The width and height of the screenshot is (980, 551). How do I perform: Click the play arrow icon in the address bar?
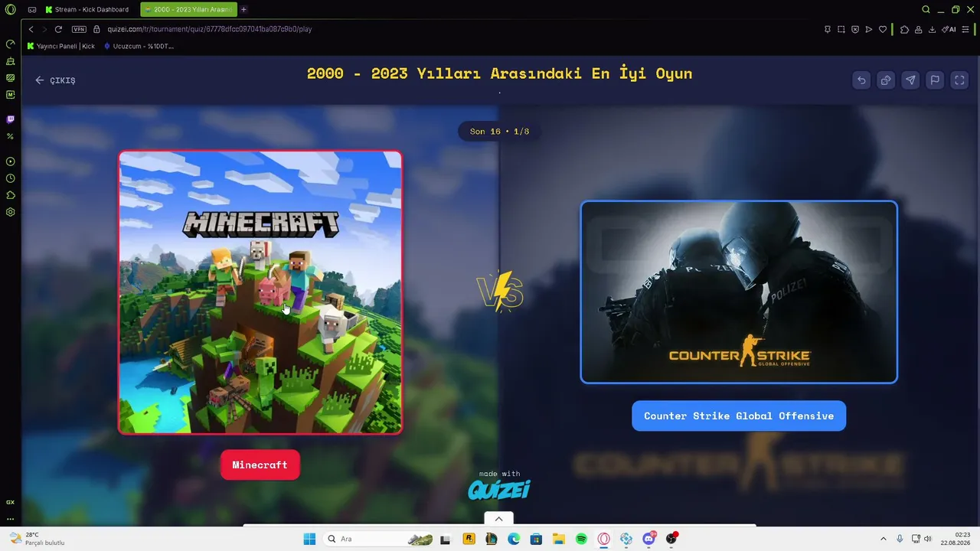point(868,29)
